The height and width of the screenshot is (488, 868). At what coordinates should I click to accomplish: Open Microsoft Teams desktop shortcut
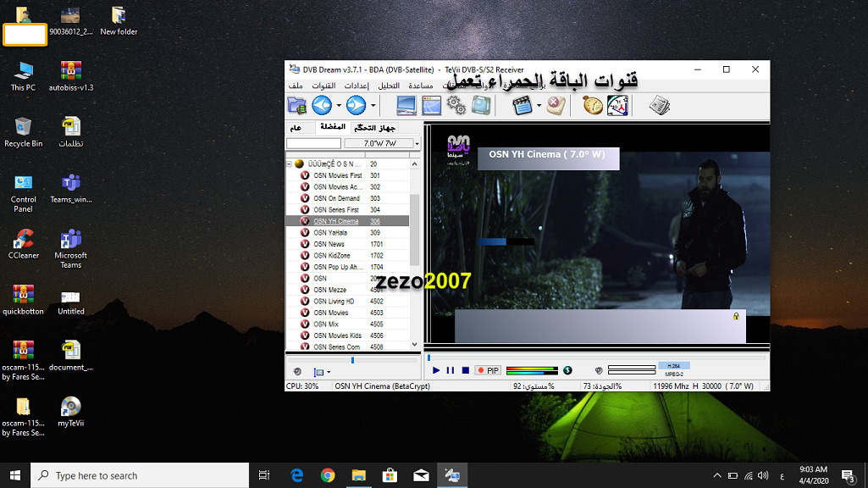71,249
